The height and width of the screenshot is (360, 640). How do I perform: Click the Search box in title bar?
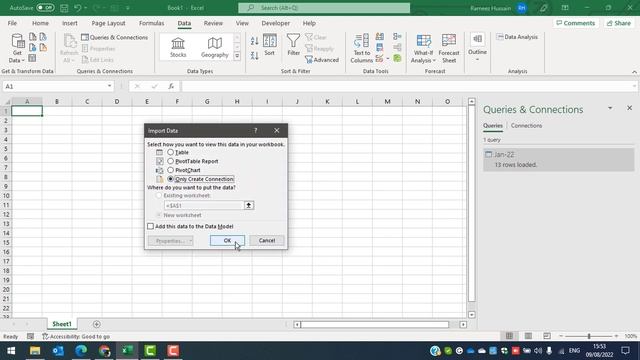pyautogui.click(x=324, y=8)
